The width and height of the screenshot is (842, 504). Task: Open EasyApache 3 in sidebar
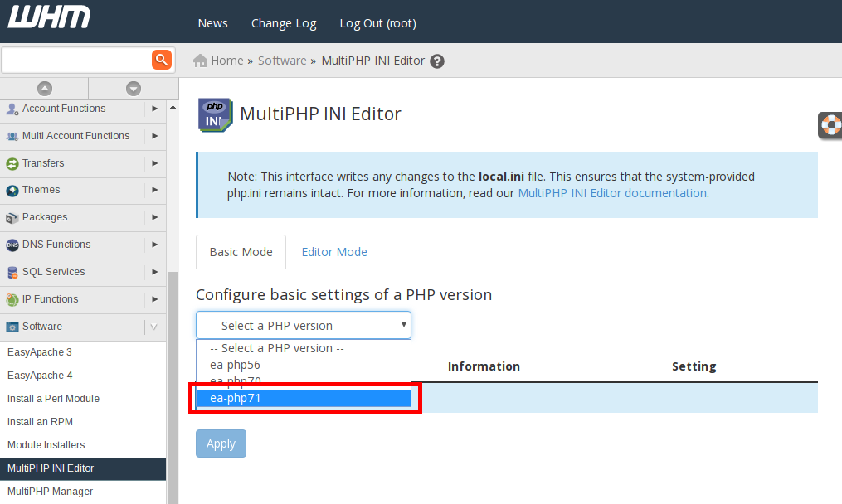(x=40, y=352)
